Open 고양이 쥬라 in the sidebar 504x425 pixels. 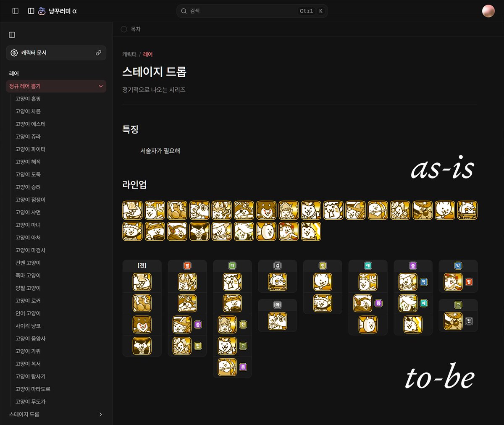(x=28, y=136)
